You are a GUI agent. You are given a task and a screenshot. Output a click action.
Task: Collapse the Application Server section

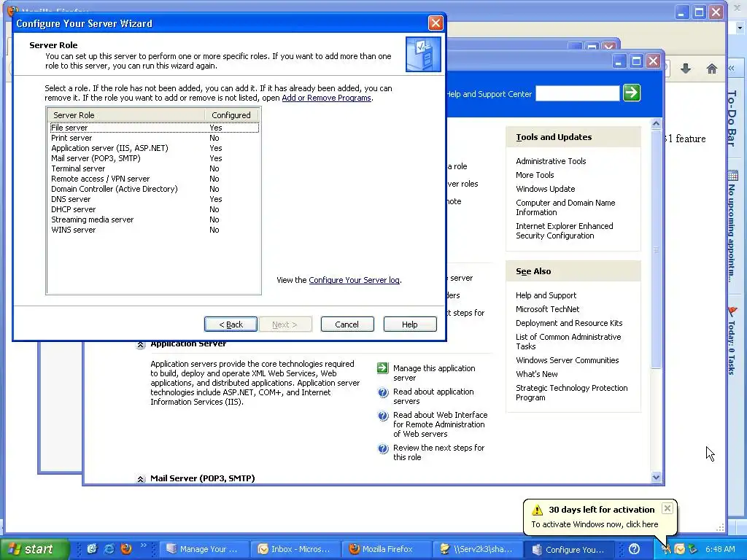tap(141, 344)
